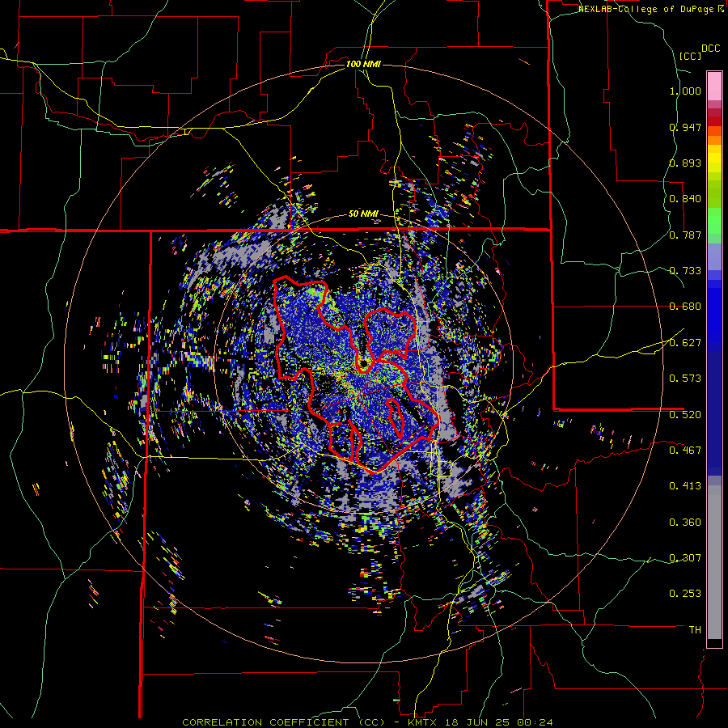This screenshot has height=728, width=728.
Task: Click the 0.573 legend value
Action: tap(685, 379)
